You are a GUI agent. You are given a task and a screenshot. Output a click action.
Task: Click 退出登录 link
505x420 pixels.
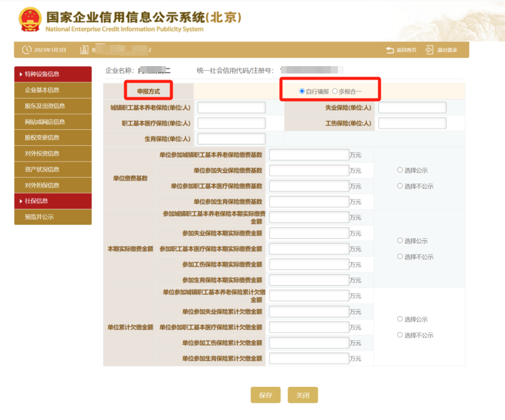[447, 50]
